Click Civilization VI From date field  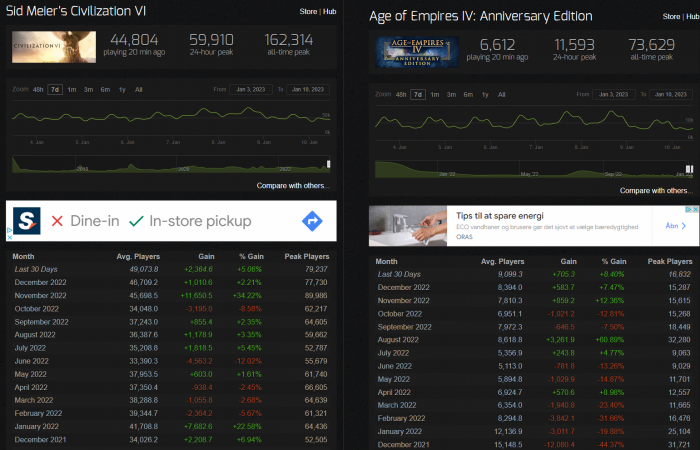[251, 90]
